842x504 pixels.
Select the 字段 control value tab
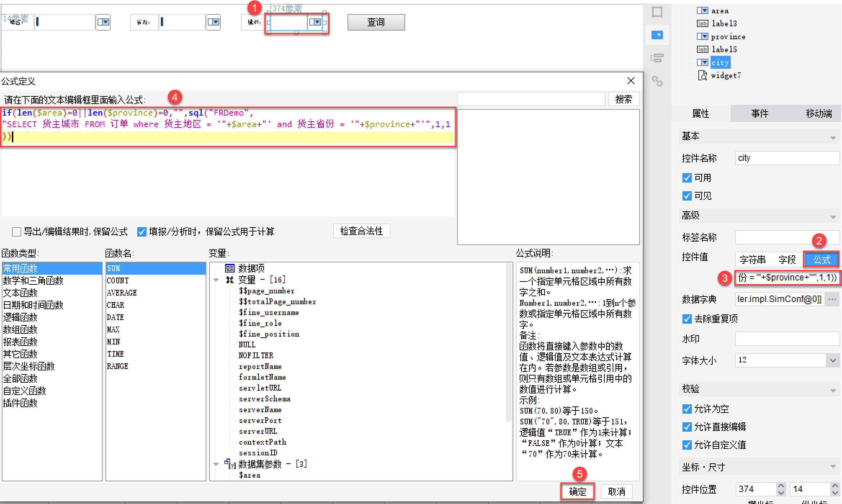click(x=787, y=260)
